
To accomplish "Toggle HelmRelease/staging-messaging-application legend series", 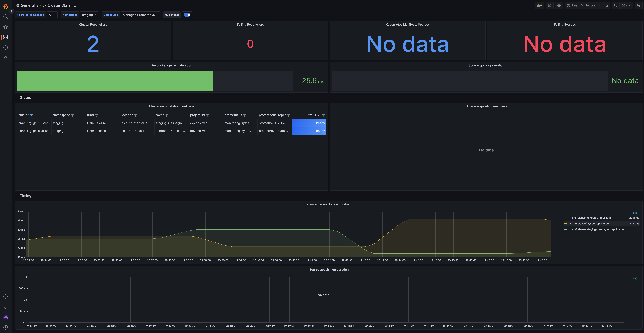I will click(597, 229).
